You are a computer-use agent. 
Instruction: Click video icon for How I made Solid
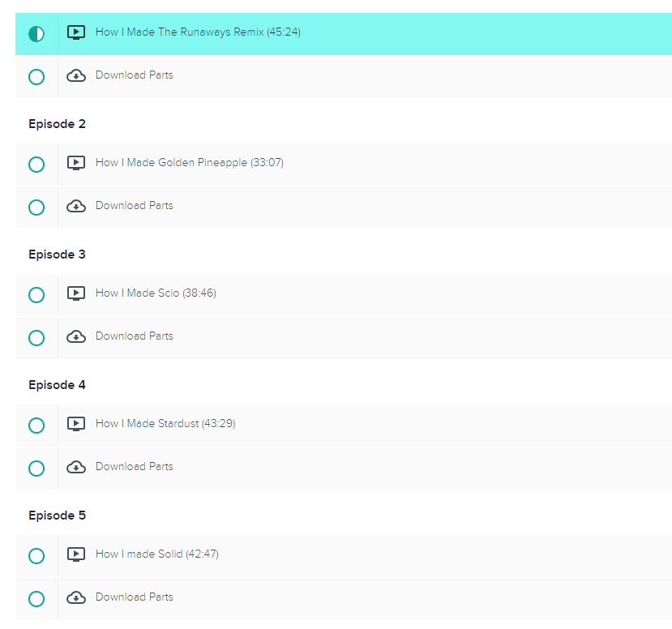tap(76, 554)
